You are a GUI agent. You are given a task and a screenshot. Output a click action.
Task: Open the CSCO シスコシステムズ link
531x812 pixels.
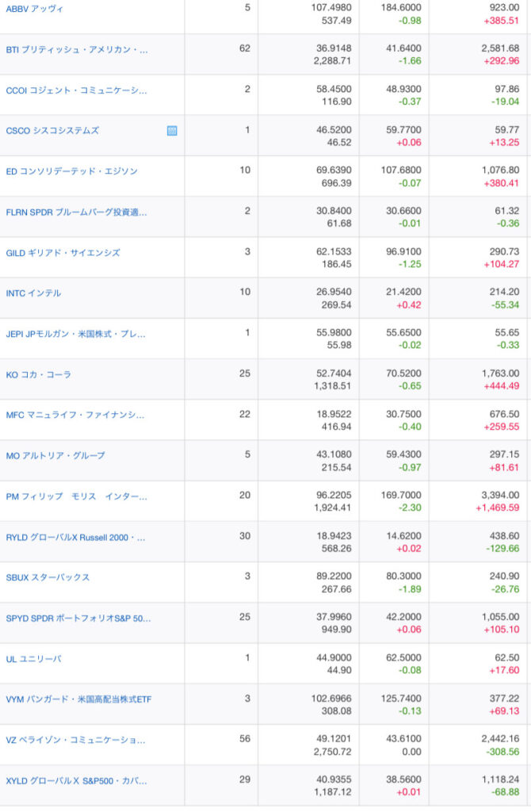(52, 131)
